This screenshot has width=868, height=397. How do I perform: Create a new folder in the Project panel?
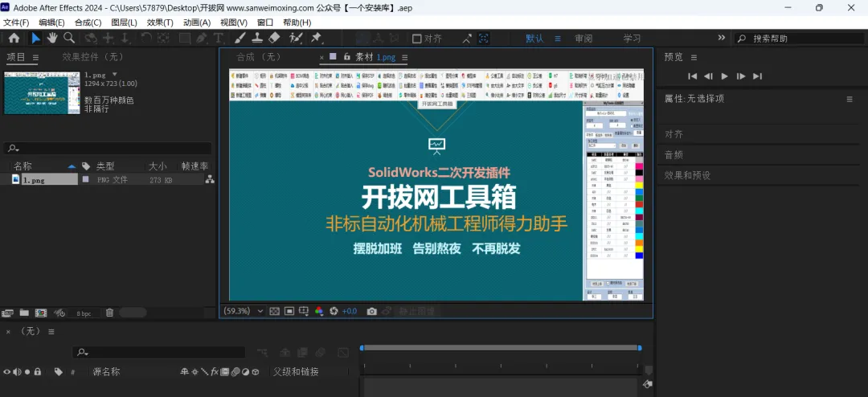click(24, 313)
